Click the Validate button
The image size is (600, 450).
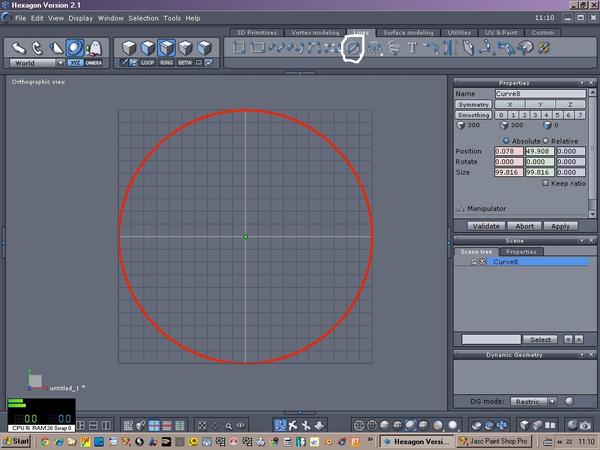[486, 226]
